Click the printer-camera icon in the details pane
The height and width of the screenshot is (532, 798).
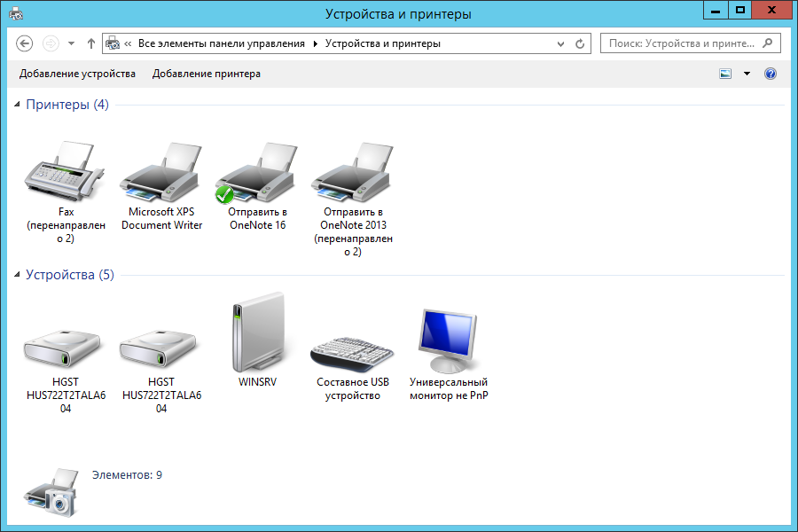point(52,493)
